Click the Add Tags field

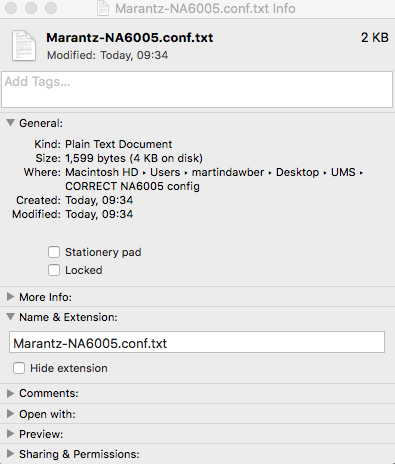(x=197, y=89)
